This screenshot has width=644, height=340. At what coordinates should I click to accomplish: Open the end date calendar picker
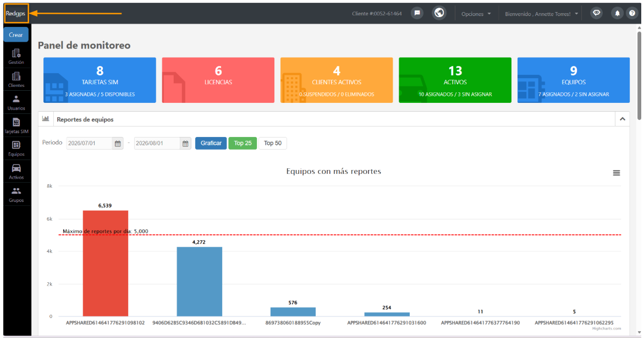click(x=186, y=143)
